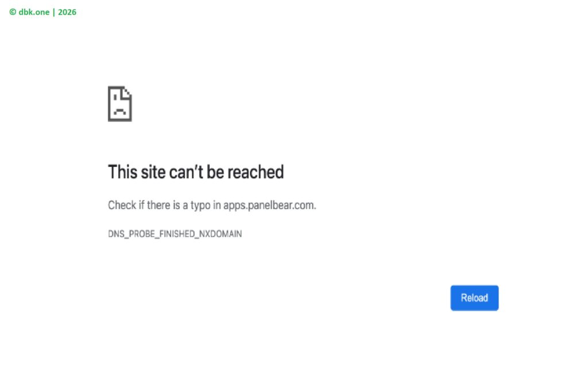The width and height of the screenshot is (588, 392).
Task: Click the Reload button
Action: tap(474, 298)
